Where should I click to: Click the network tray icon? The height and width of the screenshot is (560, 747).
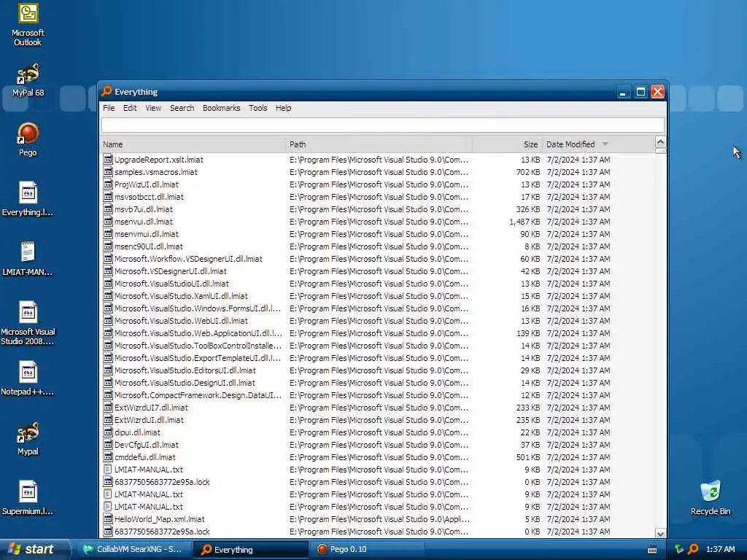(679, 549)
